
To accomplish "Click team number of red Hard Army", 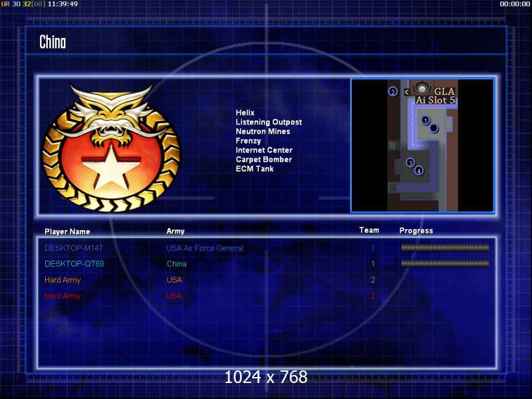I will coord(373,296).
